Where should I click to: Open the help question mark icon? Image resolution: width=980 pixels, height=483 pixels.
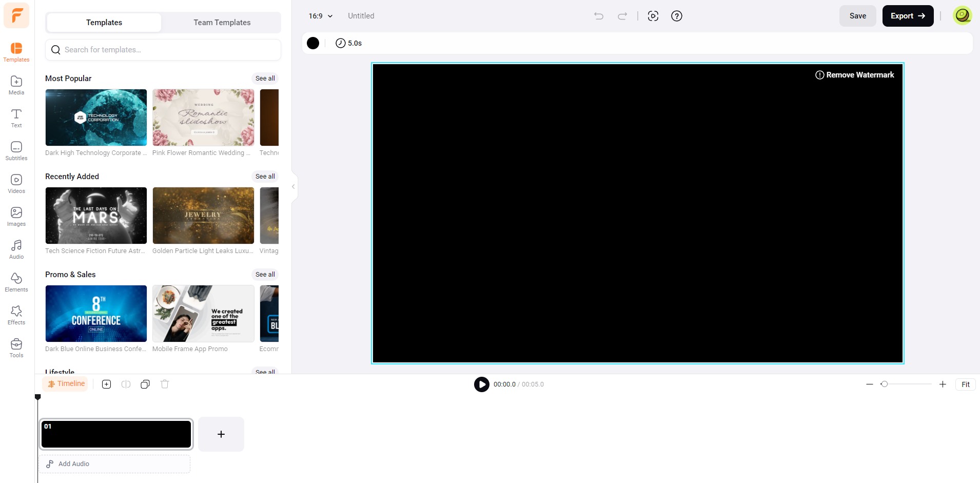[x=677, y=16]
